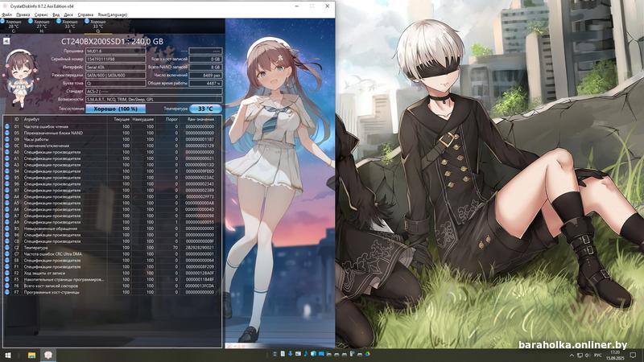Image resolution: width=644 pixels, height=362 pixels.
Task: Click the Хорошо (100 %) health status button
Action: pos(115,109)
